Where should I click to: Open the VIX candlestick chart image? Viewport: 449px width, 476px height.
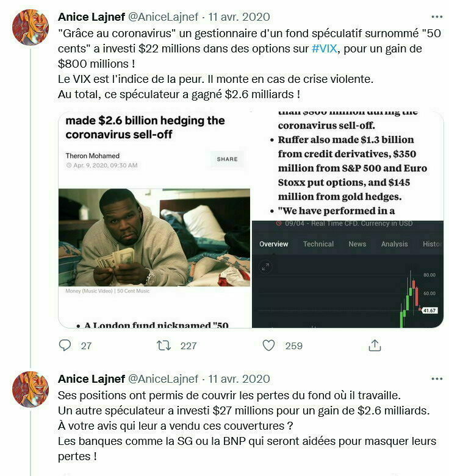tap(348, 274)
